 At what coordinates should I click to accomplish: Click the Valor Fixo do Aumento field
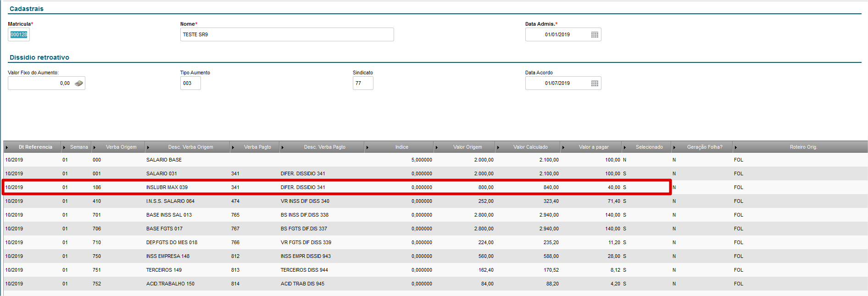click(x=46, y=83)
